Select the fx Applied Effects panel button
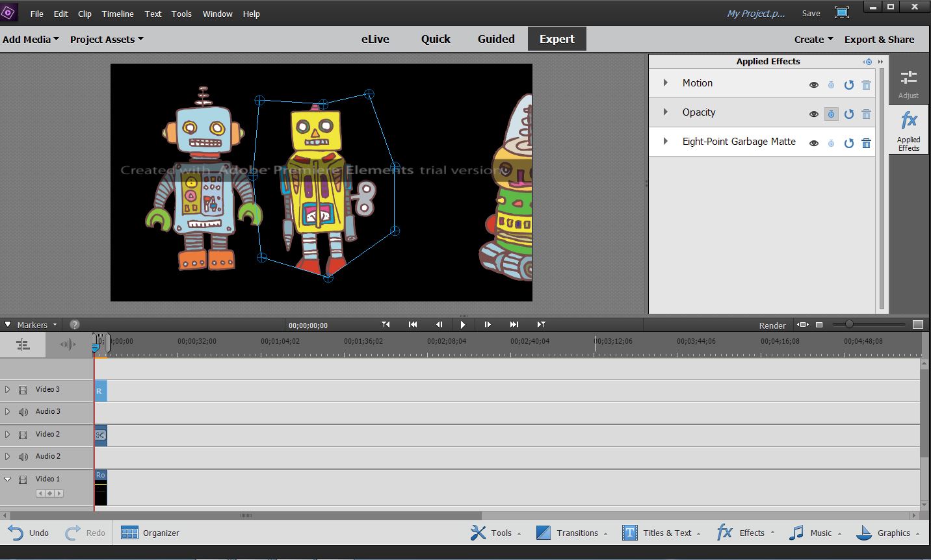 [908, 131]
